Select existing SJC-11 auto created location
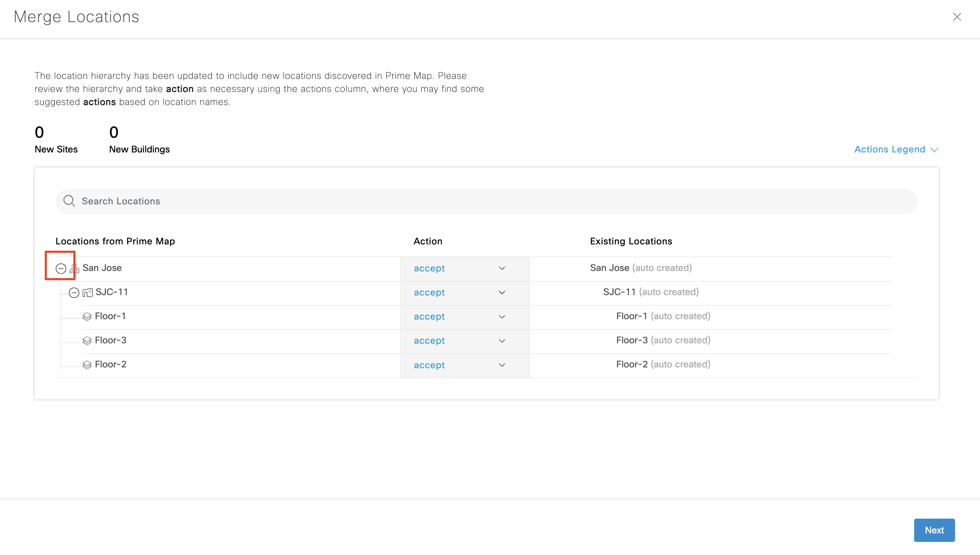980x555 pixels. pos(651,292)
